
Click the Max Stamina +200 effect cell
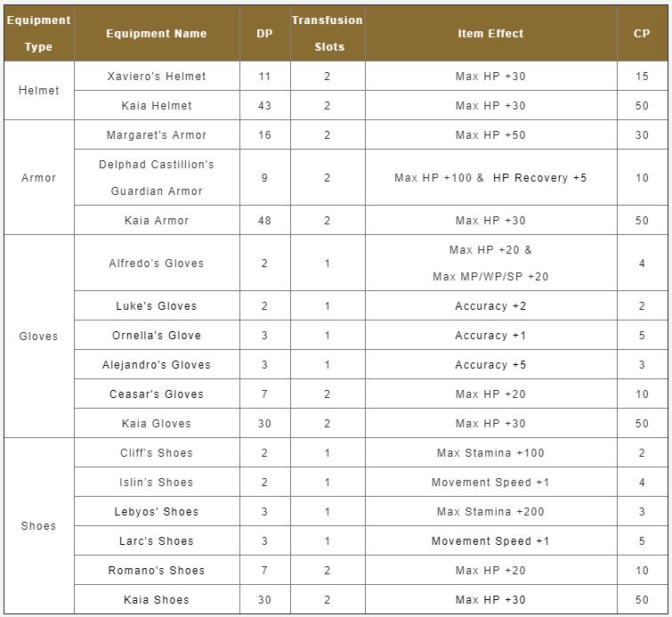point(490,512)
